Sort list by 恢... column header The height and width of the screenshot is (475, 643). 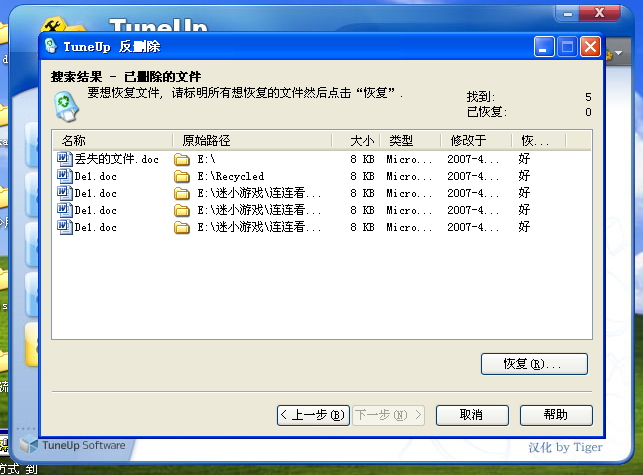(x=539, y=141)
